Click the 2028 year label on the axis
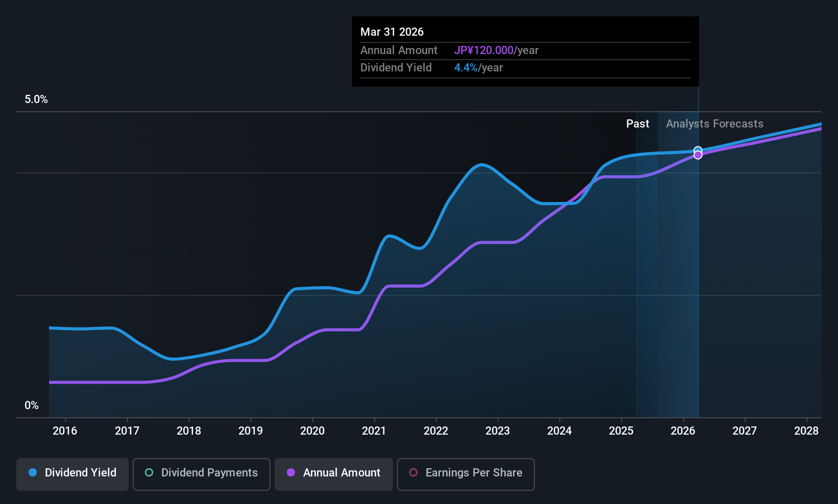Screen dimensions: 838x504 807,431
